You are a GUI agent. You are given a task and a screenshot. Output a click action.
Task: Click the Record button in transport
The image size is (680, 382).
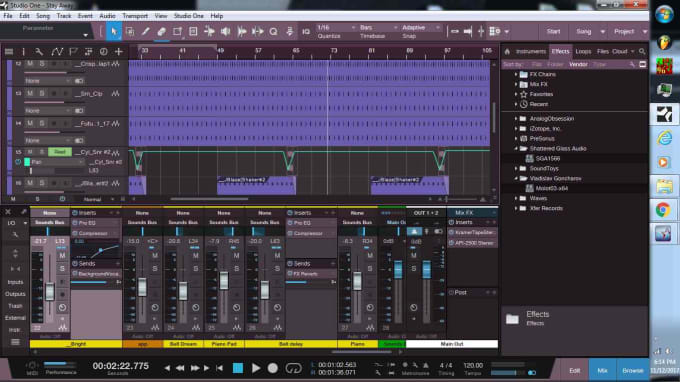tap(273, 368)
